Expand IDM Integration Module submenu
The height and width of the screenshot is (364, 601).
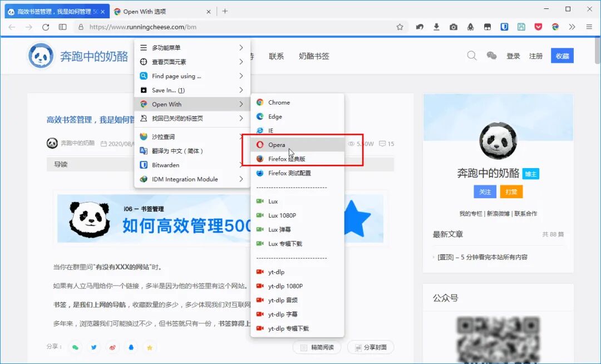[192, 179]
